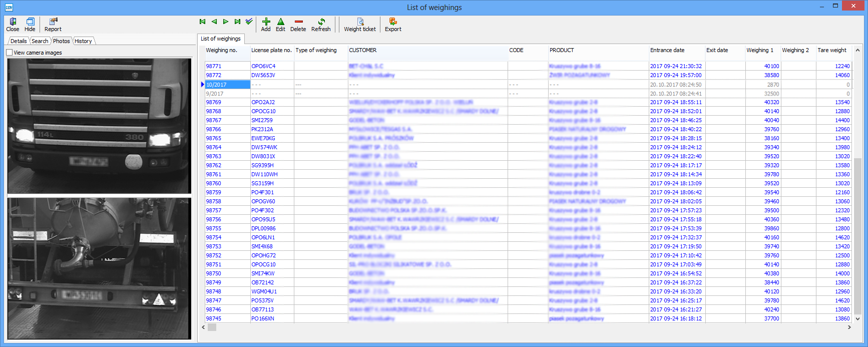
Task: Click the Close toolbar icon
Action: coord(13,24)
